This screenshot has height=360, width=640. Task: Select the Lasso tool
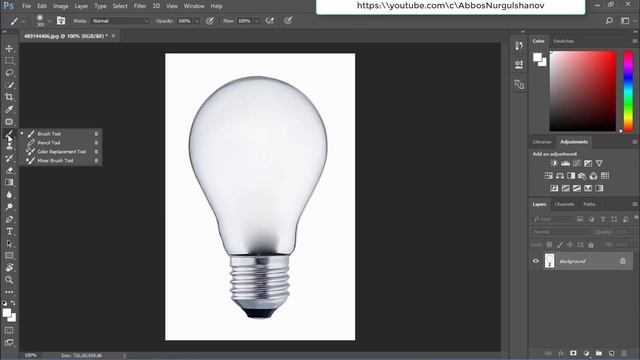tap(9, 73)
